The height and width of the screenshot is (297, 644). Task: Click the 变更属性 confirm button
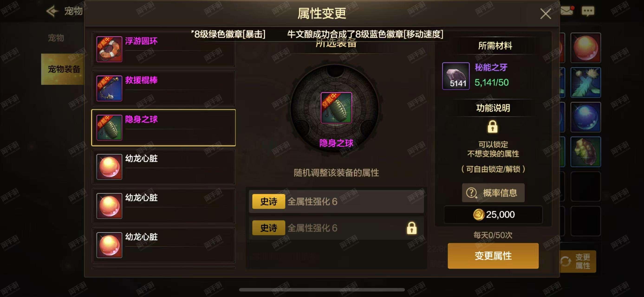pyautogui.click(x=493, y=256)
